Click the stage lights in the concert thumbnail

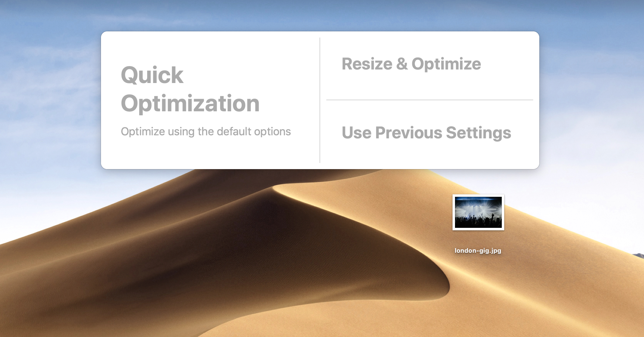pos(478,208)
